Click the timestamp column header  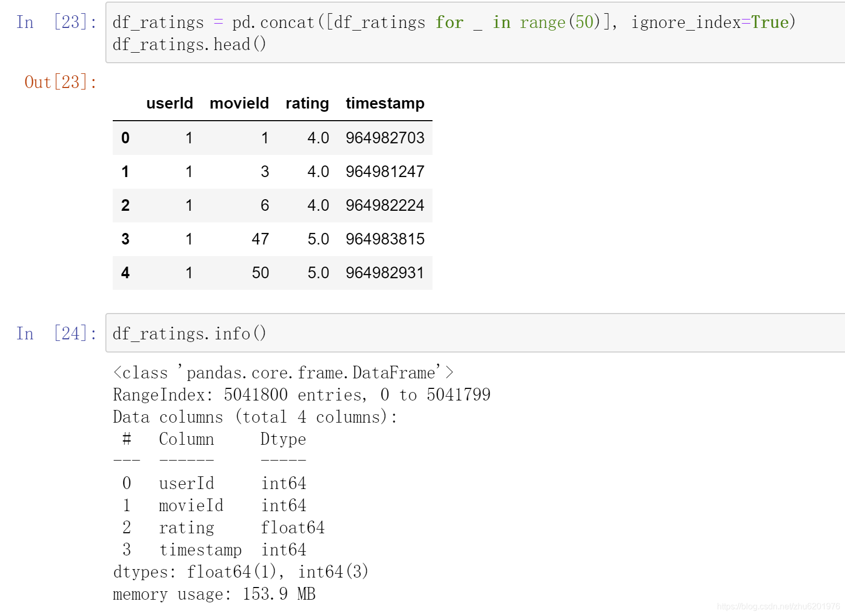(385, 103)
